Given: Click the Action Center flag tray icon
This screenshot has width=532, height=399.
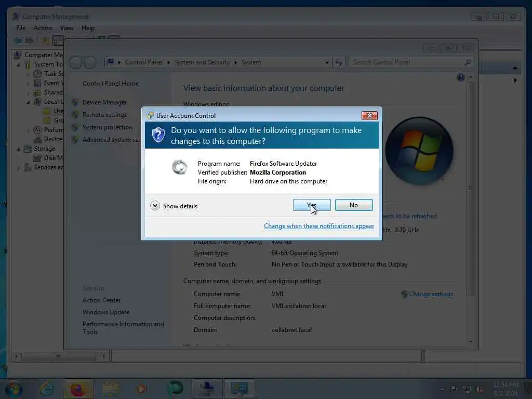Looking at the screenshot, I should (454, 390).
